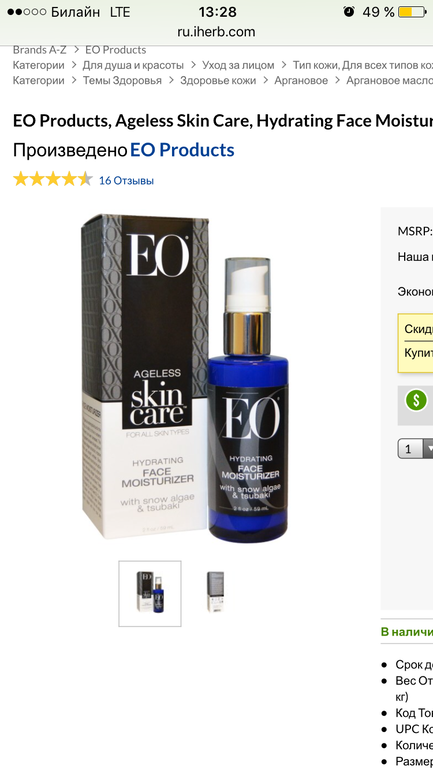
Task: Tap the ru.iherb.com address bar
Action: 216,32
